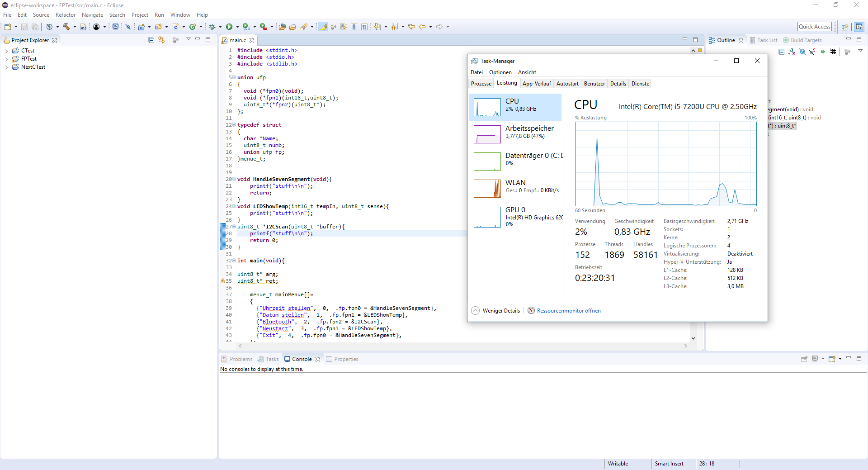Click the CPU usage graph in Task-Manager

coord(665,164)
